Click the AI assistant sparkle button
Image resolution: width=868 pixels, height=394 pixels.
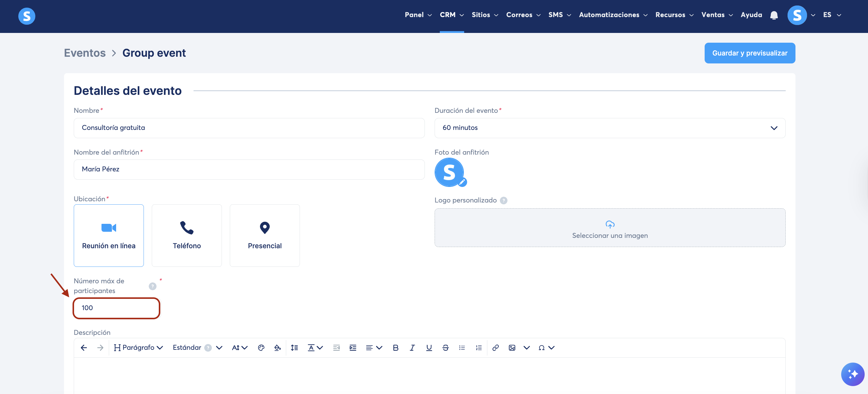[852, 374]
